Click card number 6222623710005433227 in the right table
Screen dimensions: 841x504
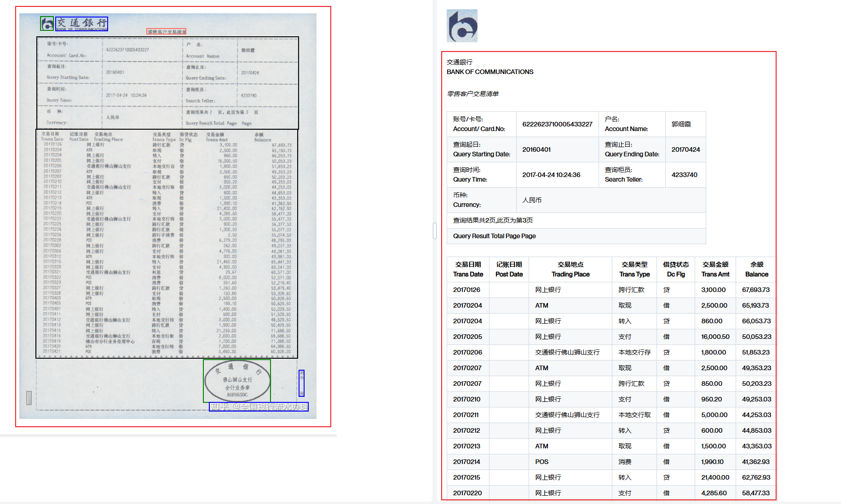point(557,124)
